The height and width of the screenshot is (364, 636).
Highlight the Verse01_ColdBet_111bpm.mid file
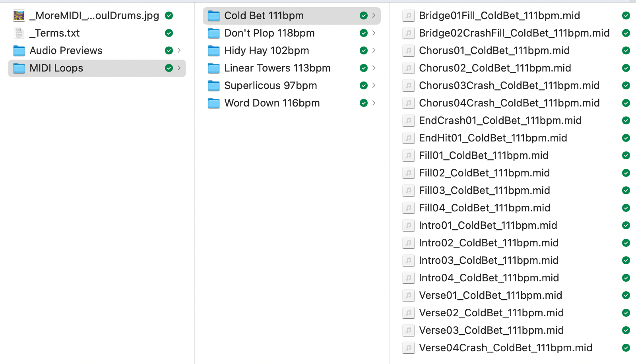pyautogui.click(x=490, y=295)
